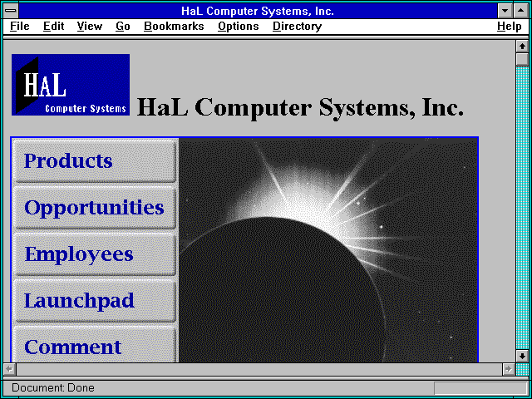Click the window title bar
This screenshot has width=532, height=399.
pos(258,11)
